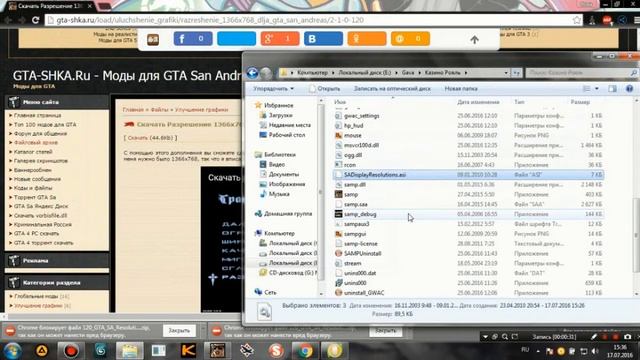Sort by Размер column
Image resolution: width=640 pixels, height=360 pixels.
(x=580, y=102)
